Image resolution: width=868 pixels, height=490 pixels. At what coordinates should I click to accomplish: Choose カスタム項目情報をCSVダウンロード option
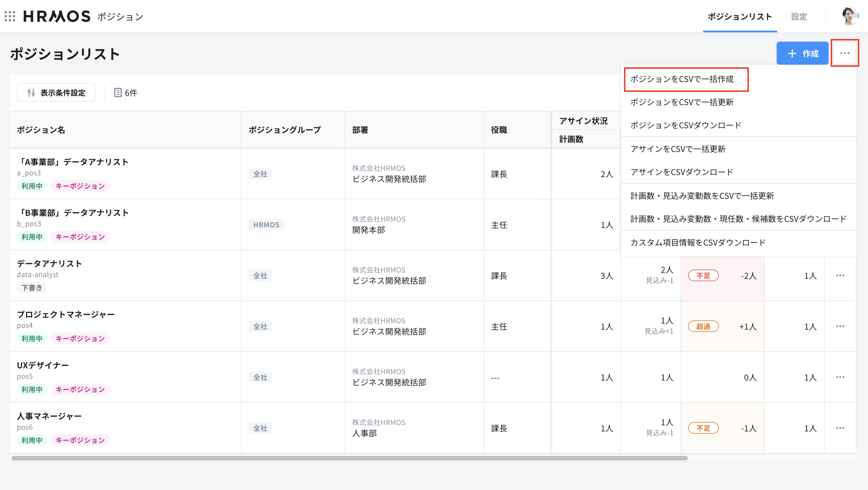[x=697, y=242]
